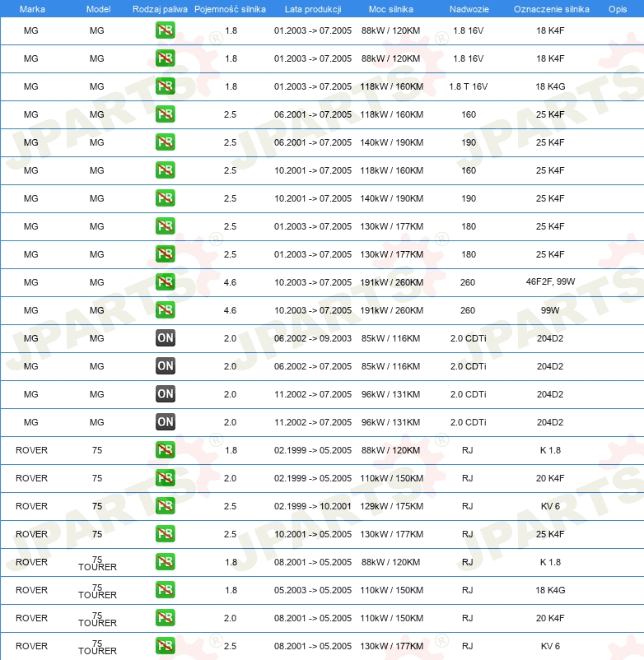Viewport: 644px width, 660px height.
Task: Select the 05.2003 -> 05.2005 production years cell
Action: click(313, 590)
